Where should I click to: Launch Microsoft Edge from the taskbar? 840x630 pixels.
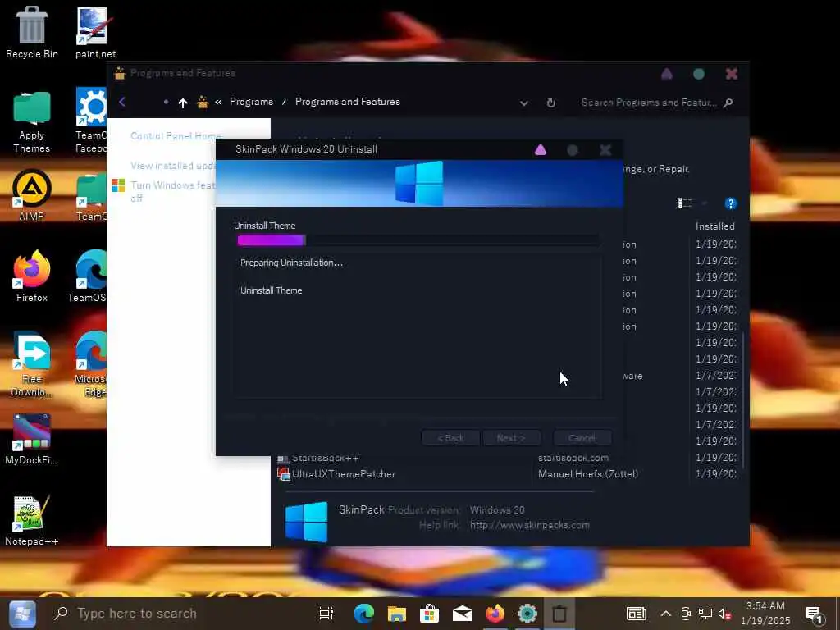click(x=363, y=614)
